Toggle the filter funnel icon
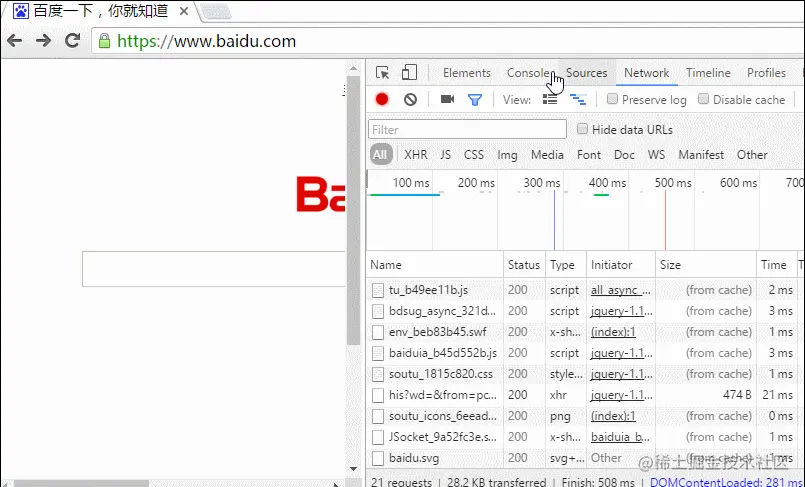The width and height of the screenshot is (805, 487). click(x=475, y=100)
